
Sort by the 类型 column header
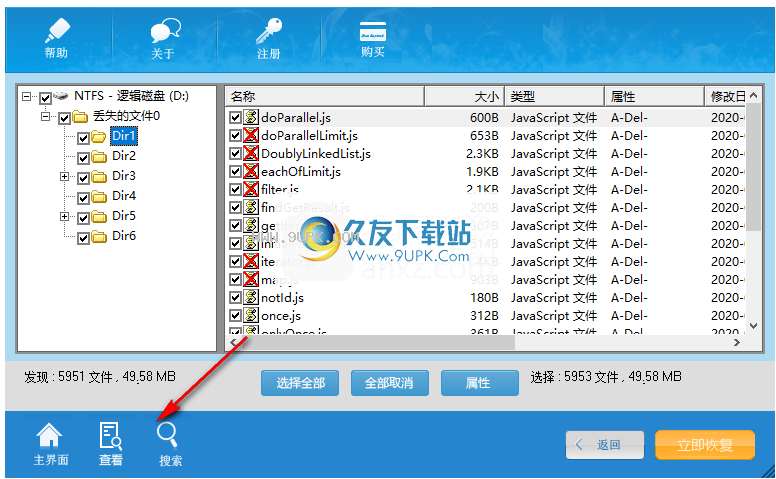coord(554,96)
